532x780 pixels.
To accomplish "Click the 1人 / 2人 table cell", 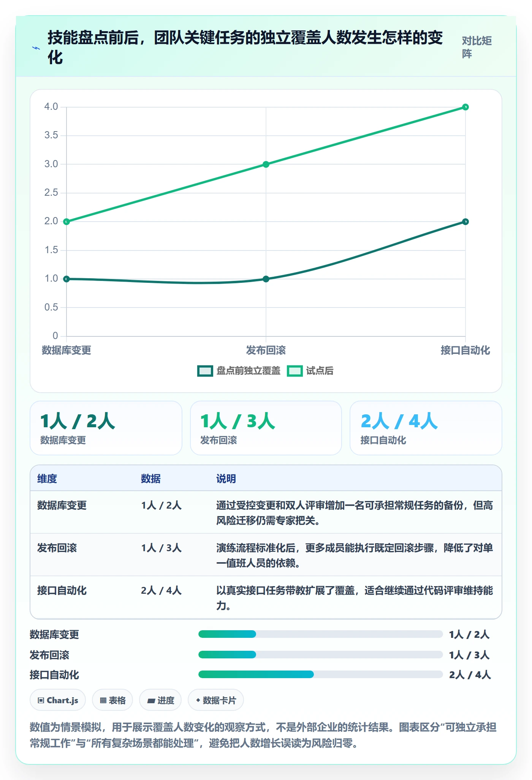I will [161, 505].
